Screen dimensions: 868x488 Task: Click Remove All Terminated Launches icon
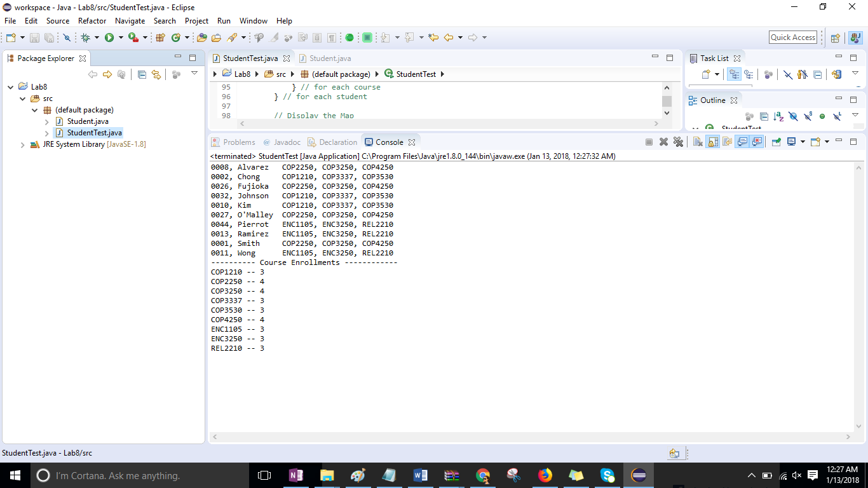tap(678, 142)
